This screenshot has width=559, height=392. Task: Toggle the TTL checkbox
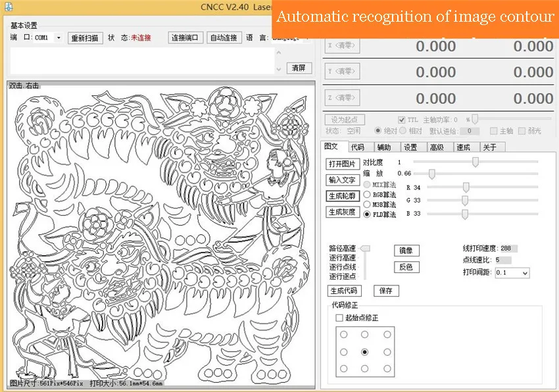point(402,120)
